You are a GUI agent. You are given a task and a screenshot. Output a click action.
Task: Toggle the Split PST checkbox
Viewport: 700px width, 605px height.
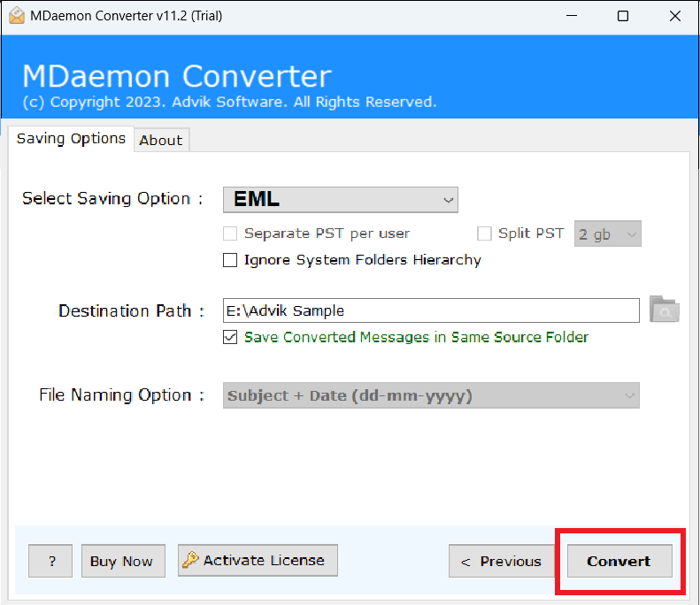(x=484, y=234)
